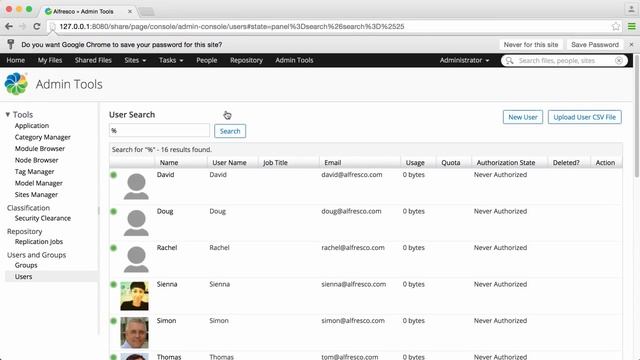Viewport: 640px width, 360px height.
Task: Click the Save Password button
Action: [595, 44]
